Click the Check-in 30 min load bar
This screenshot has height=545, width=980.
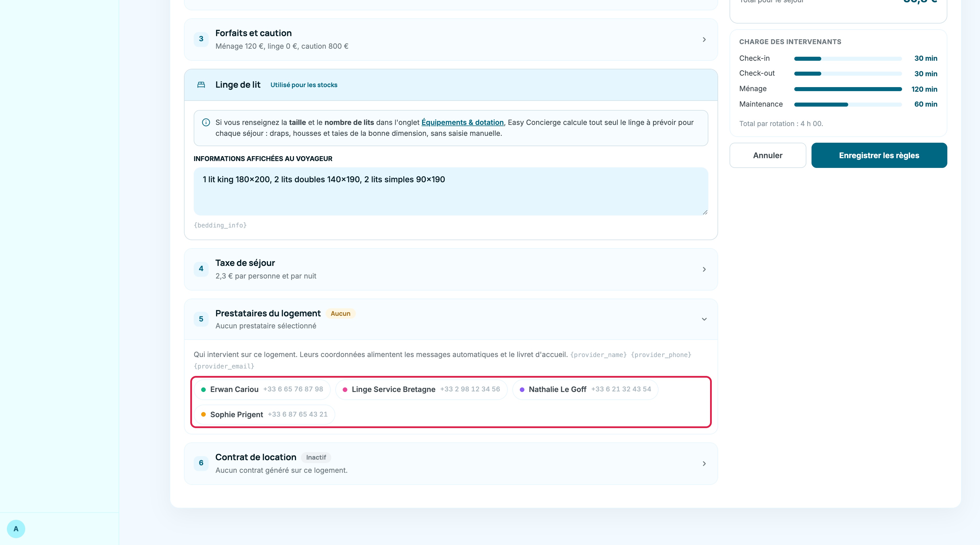(848, 58)
